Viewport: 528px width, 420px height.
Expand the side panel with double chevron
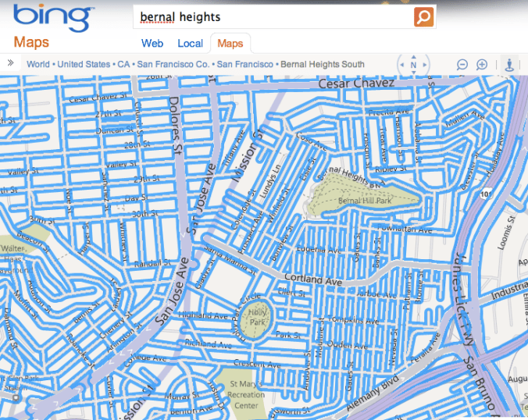tap(11, 63)
